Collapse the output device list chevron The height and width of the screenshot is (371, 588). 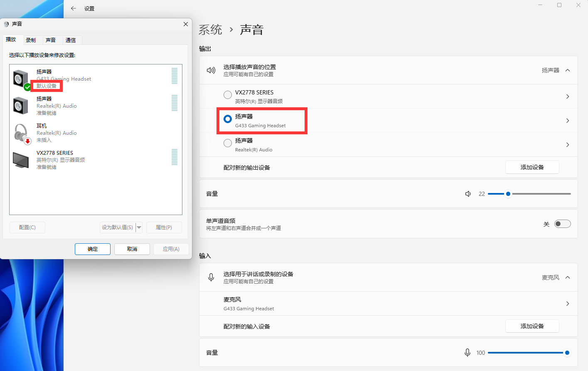click(x=568, y=70)
